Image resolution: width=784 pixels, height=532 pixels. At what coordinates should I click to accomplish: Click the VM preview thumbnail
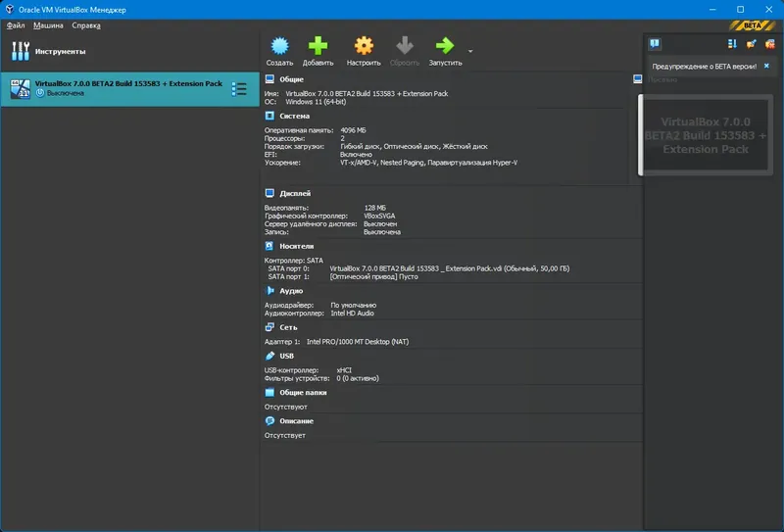(706, 135)
